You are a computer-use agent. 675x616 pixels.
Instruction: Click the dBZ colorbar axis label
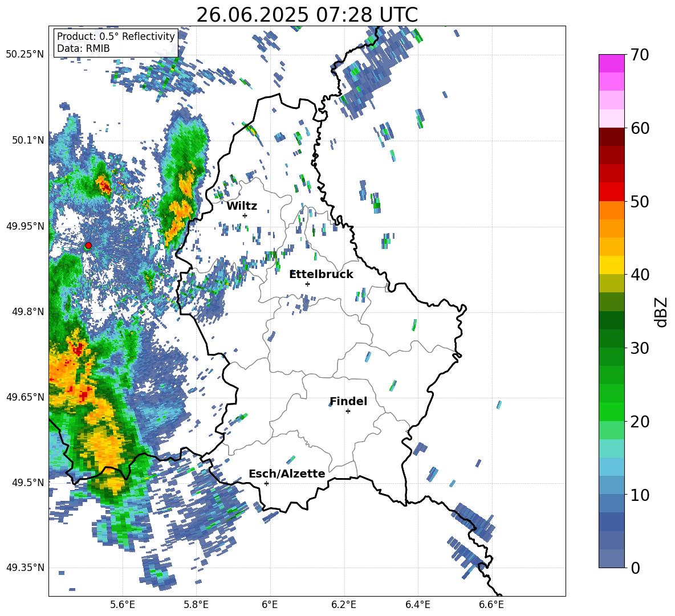click(x=661, y=312)
